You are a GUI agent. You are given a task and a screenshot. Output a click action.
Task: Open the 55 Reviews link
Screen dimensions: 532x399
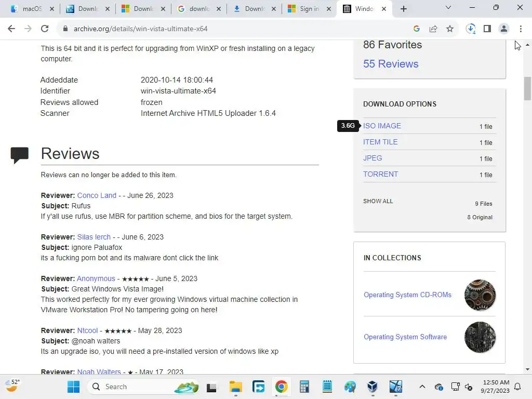coord(391,64)
